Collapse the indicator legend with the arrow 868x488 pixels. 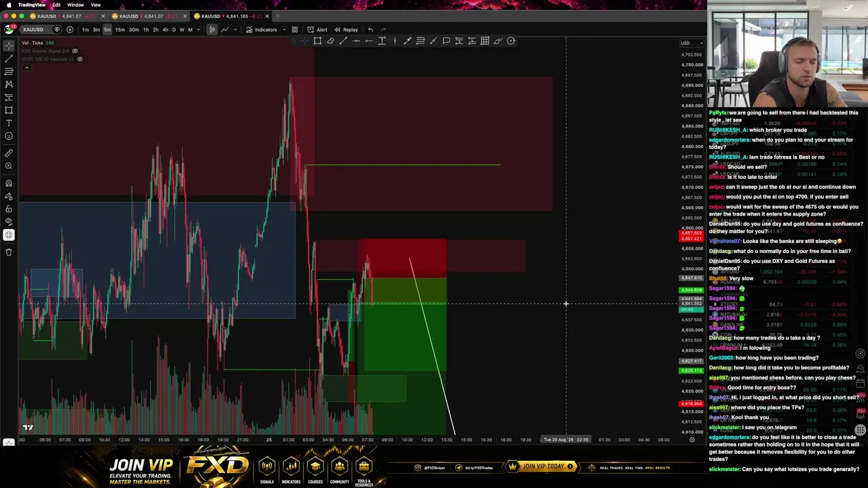[26, 67]
